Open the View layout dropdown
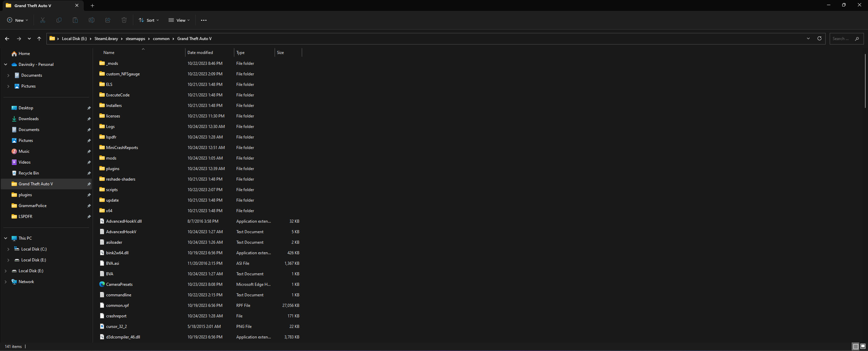This screenshot has height=351, width=868. coord(179,20)
